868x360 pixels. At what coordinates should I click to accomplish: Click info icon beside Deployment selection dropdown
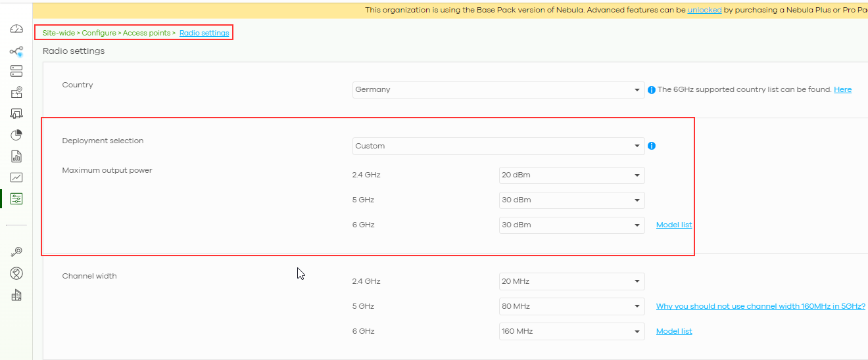point(652,146)
